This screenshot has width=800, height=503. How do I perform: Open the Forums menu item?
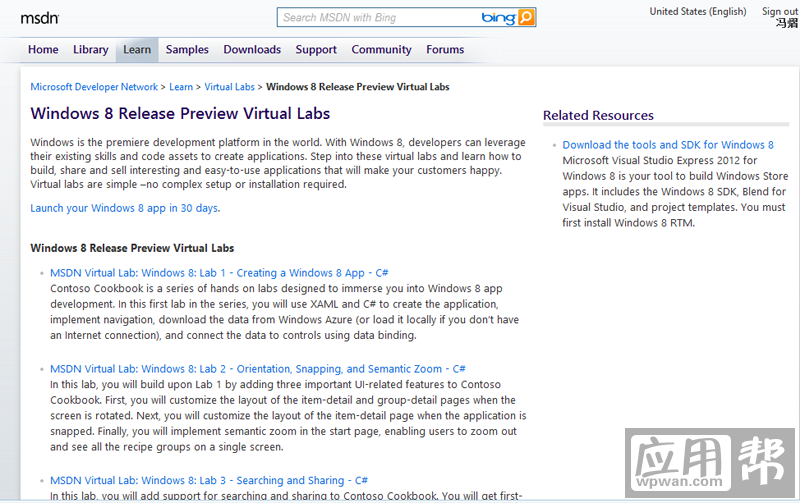445,49
